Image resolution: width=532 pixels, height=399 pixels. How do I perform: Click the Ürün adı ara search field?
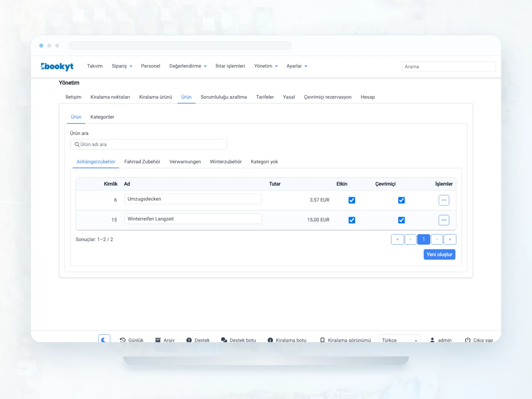tap(148, 144)
